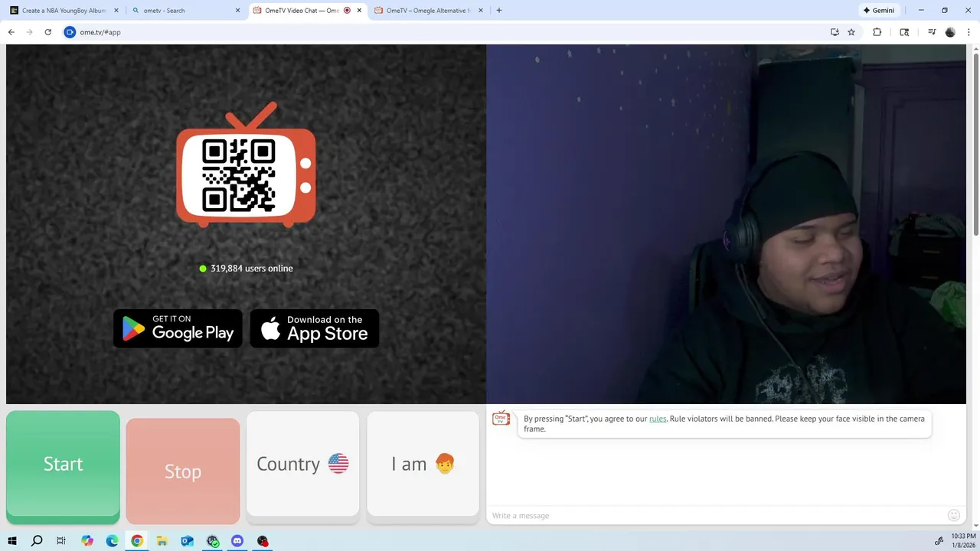This screenshot has width=980, height=551.
Task: Open the emoji picker in the chat box
Action: click(x=954, y=515)
